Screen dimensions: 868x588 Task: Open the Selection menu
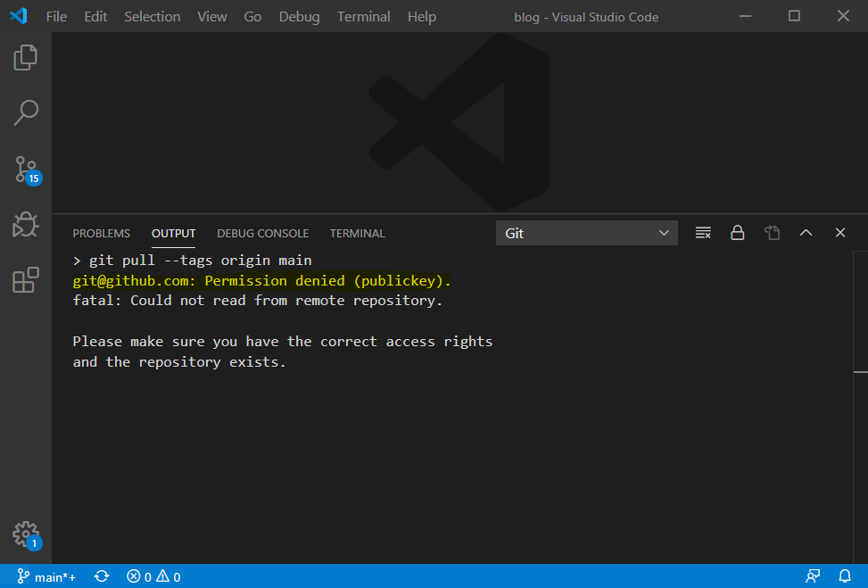click(x=153, y=17)
